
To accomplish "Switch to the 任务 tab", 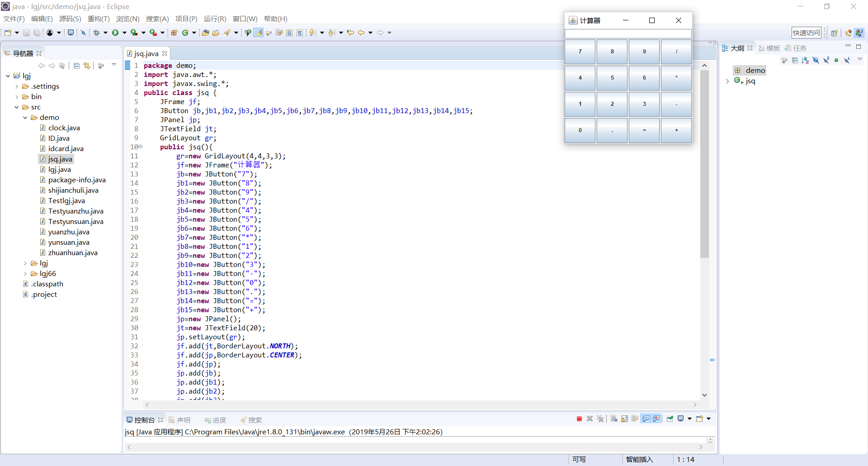I will pos(799,48).
